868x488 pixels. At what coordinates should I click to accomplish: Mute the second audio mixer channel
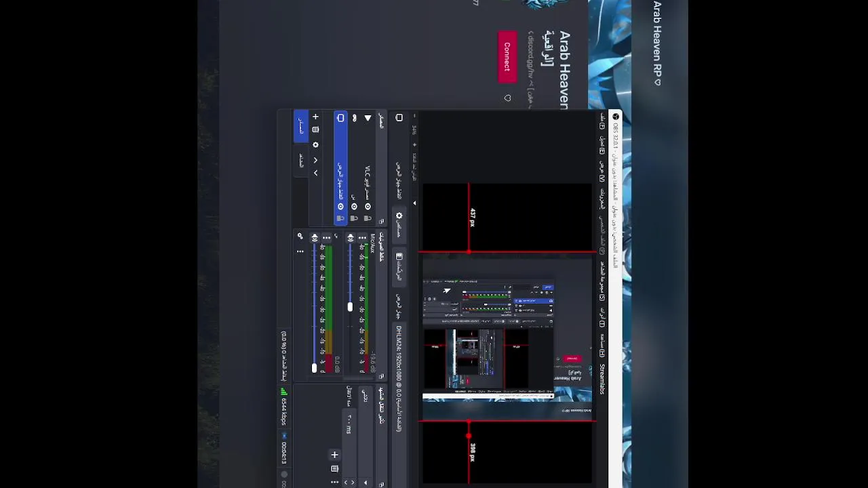coord(315,237)
